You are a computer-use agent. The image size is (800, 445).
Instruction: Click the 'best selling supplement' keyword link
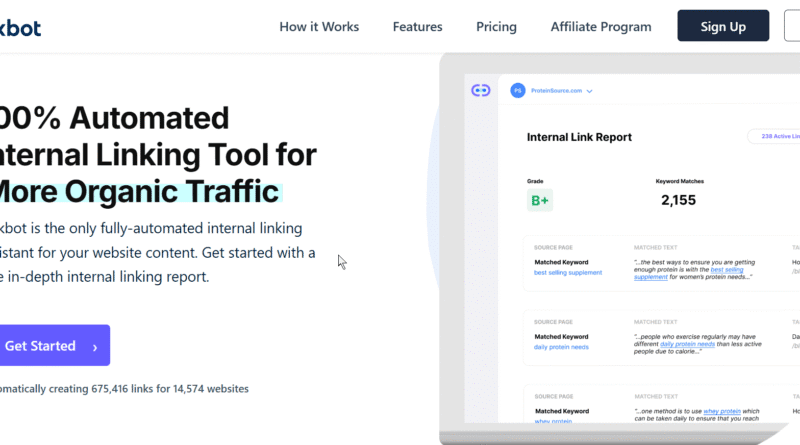568,272
